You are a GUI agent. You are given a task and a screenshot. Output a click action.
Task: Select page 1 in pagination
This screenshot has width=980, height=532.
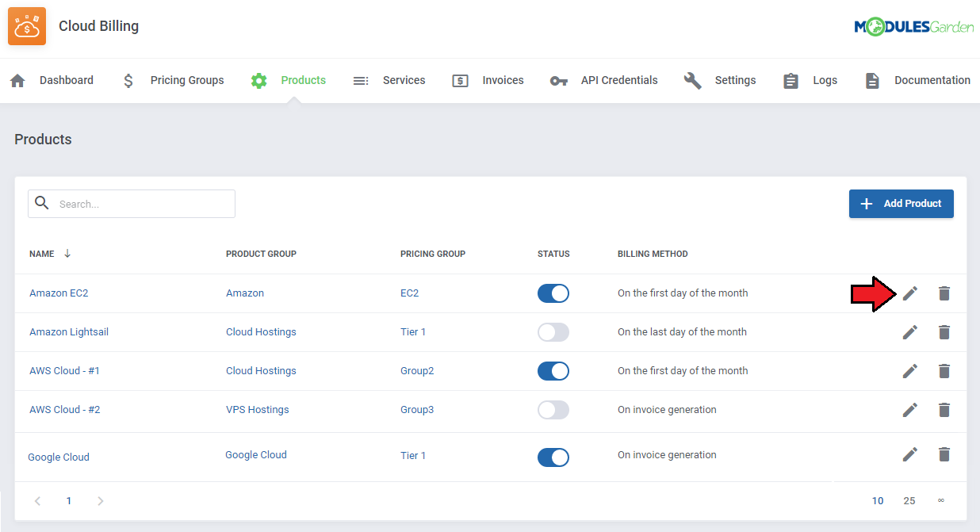69,501
